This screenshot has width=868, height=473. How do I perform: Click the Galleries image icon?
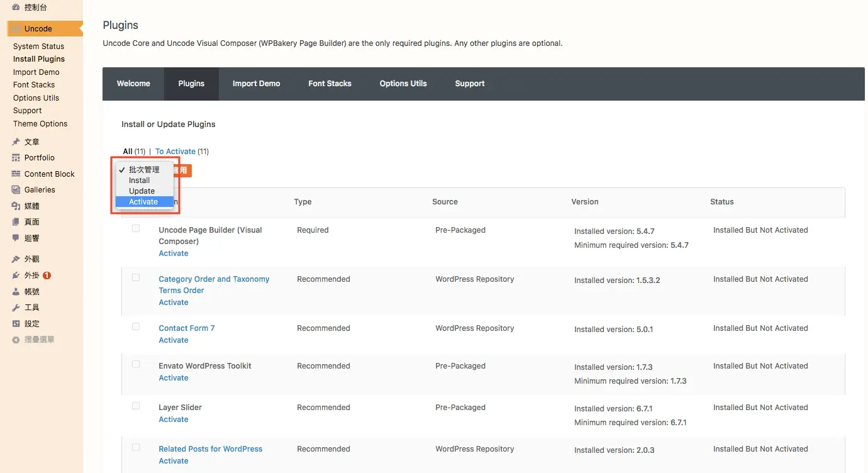coord(16,190)
